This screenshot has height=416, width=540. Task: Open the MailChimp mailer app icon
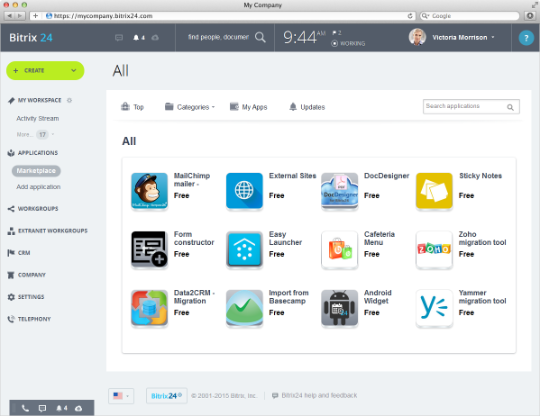click(x=149, y=191)
